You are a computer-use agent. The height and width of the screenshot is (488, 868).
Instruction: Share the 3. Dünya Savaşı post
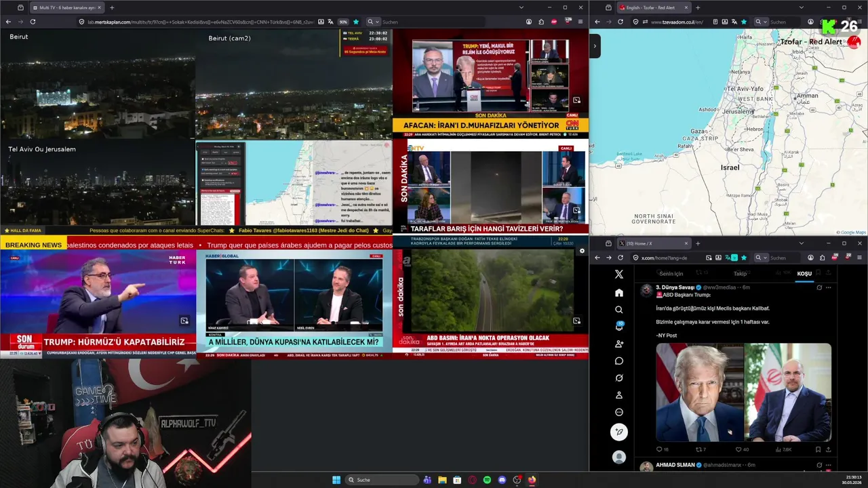828,449
